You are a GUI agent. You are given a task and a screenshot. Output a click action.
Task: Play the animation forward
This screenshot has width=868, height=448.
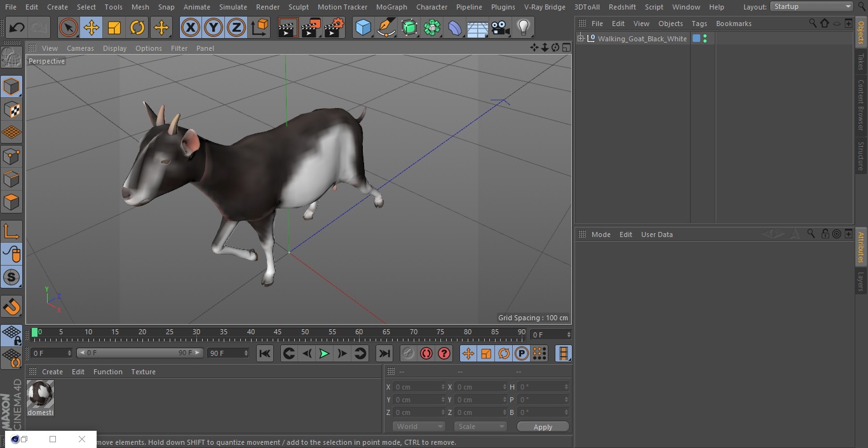coord(324,353)
